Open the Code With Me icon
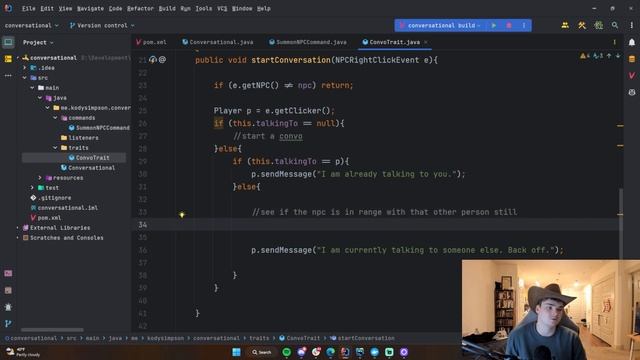640x360 pixels. 565,25
